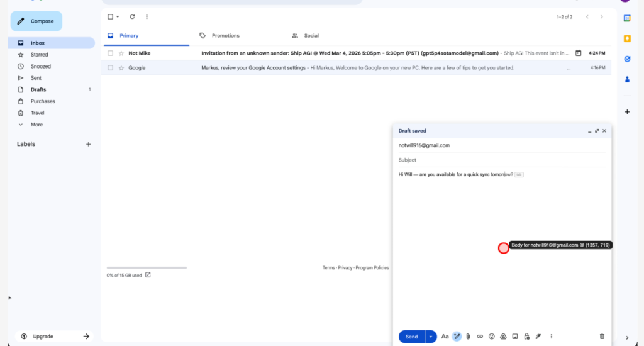Open the Drafts folder
The height and width of the screenshot is (346, 644).
point(38,89)
